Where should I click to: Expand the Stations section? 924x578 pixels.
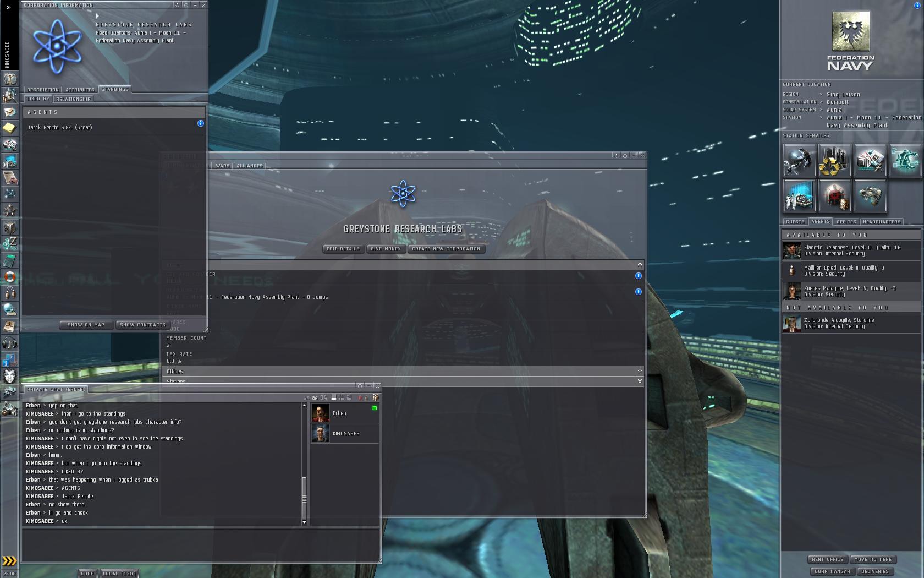point(640,381)
